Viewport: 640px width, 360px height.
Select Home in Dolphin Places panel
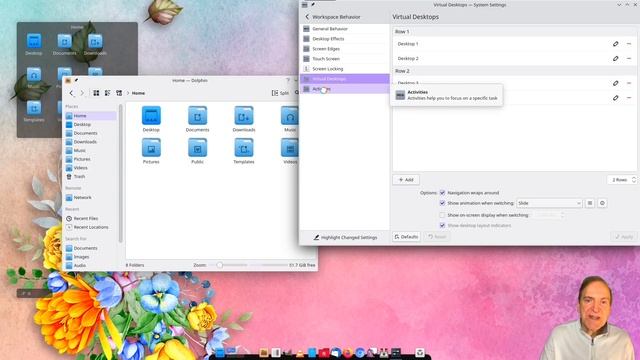91,116
